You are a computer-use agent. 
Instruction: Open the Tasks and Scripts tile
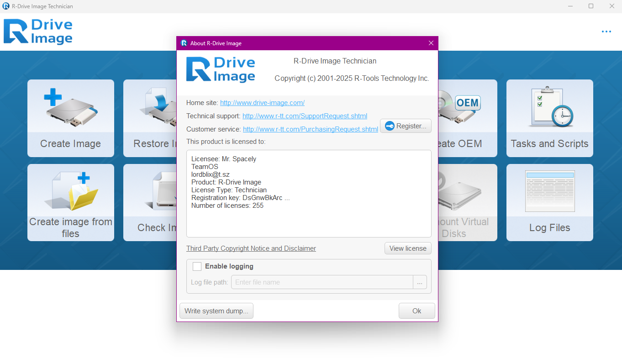point(549,118)
